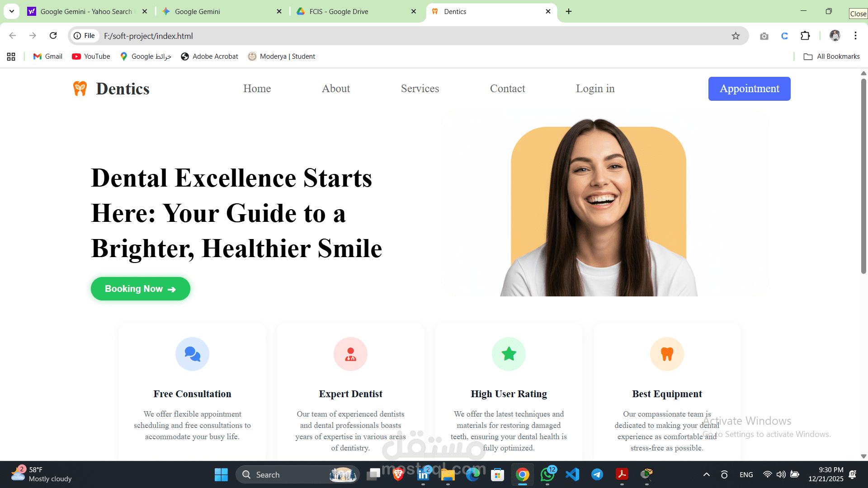This screenshot has width=868, height=488.
Task: Open the browser extensions puzzle icon
Action: point(805,36)
